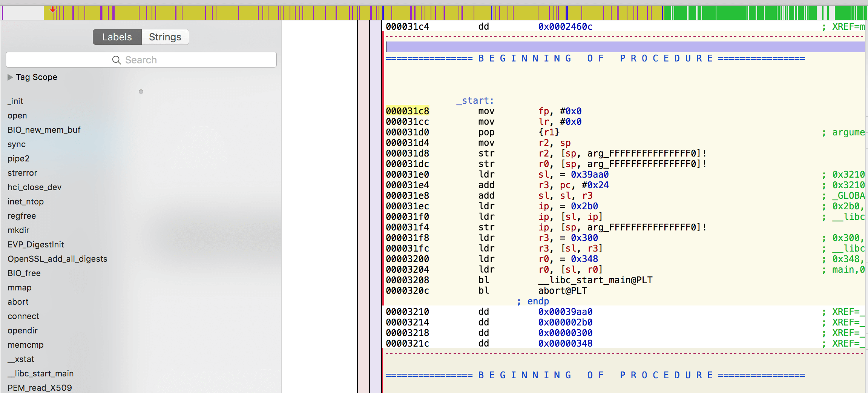The image size is (868, 393).
Task: Select the pipe2 label
Action: (18, 158)
